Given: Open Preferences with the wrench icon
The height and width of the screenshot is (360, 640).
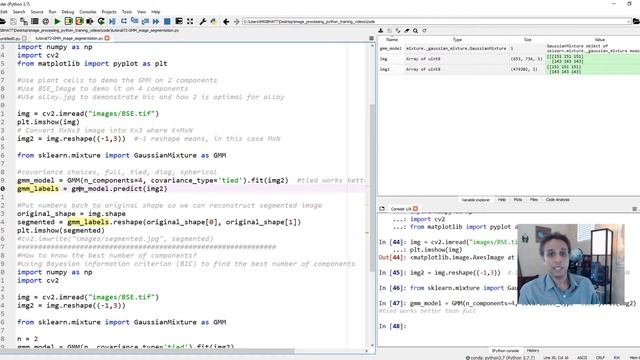Looking at the screenshot, I should click(x=202, y=21).
